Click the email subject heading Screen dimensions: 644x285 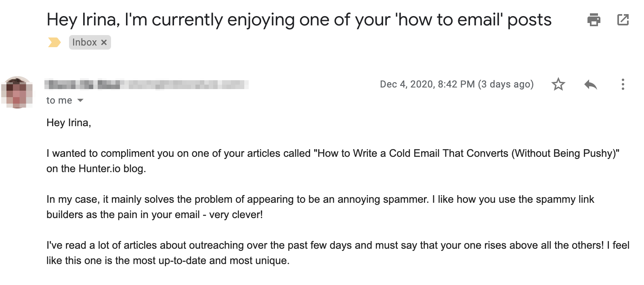[299, 20]
